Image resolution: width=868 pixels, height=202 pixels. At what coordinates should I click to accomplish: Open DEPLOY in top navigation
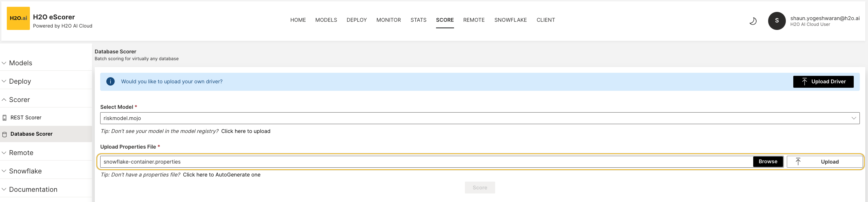[x=357, y=20]
